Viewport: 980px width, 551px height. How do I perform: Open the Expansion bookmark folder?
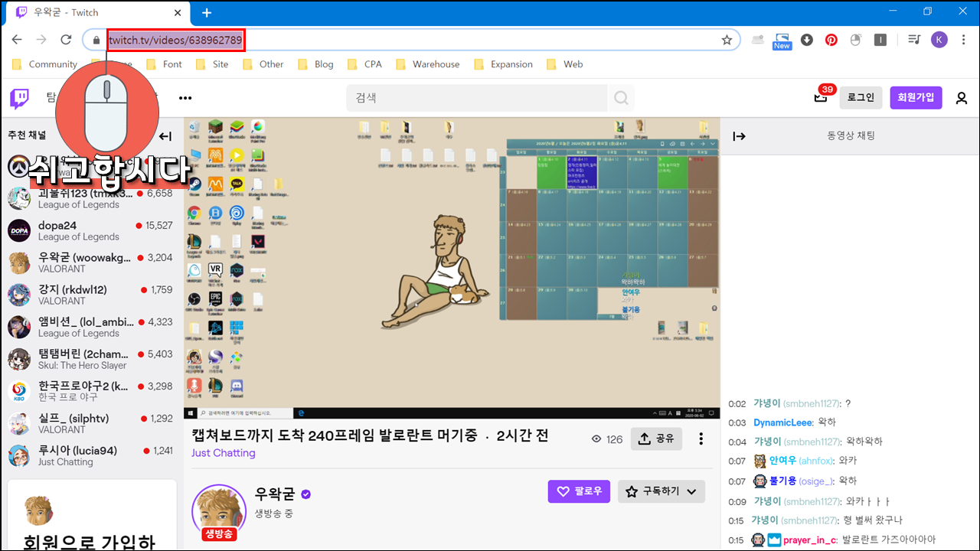click(x=503, y=64)
